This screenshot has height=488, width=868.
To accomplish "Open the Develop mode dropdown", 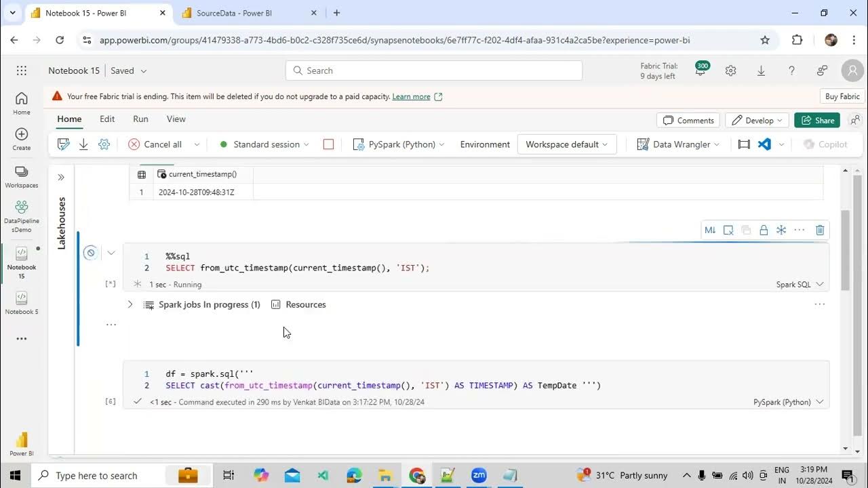I will click(757, 120).
